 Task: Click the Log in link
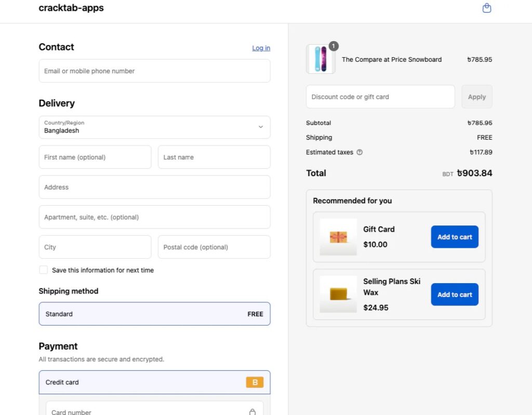261,48
